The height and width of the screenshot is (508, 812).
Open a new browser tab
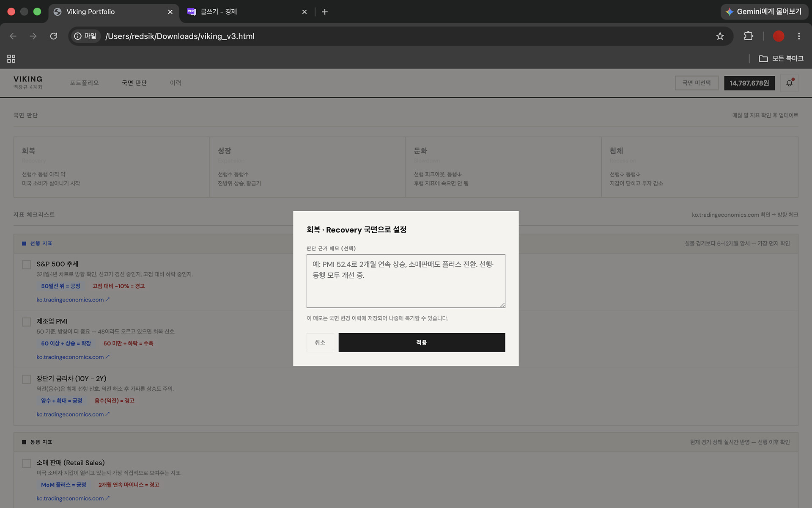(x=325, y=12)
